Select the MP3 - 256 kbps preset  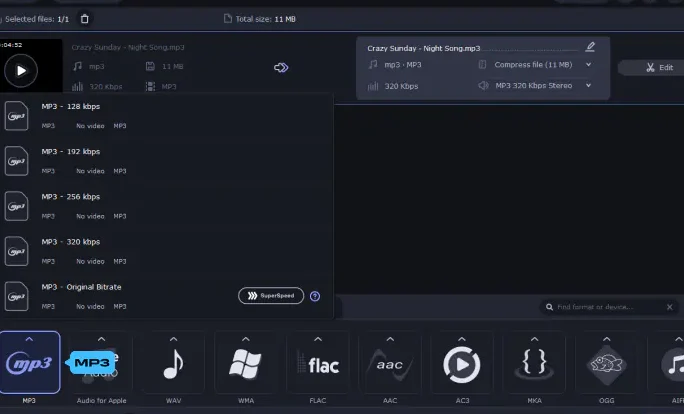tap(167, 206)
